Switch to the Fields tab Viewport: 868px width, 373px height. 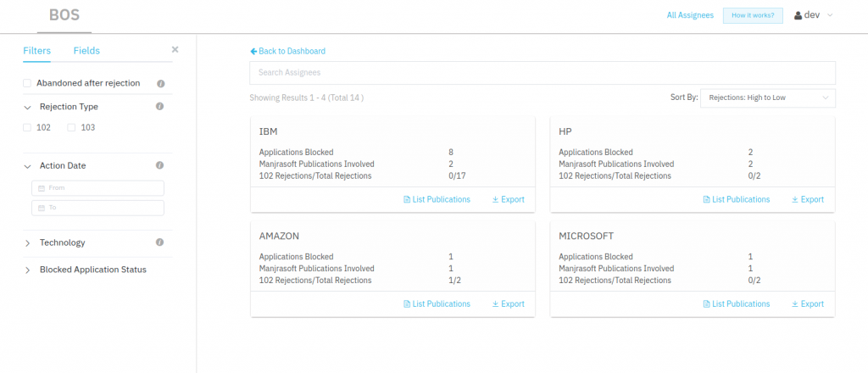point(87,50)
